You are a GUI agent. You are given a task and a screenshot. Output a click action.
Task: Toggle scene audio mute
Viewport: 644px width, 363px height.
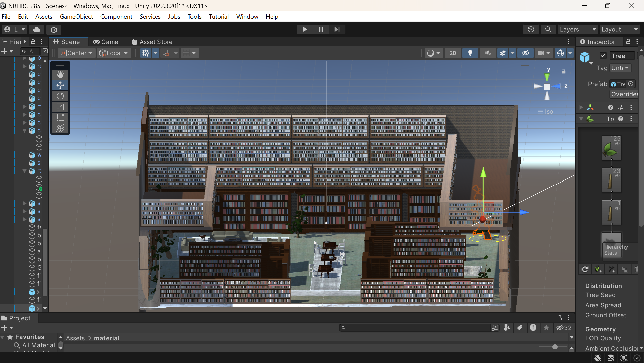click(x=488, y=53)
